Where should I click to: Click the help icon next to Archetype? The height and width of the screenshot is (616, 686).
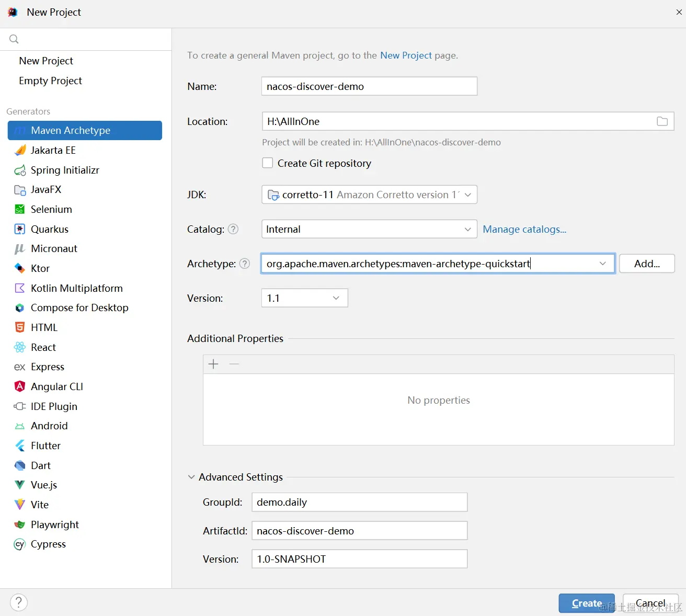pyautogui.click(x=245, y=264)
